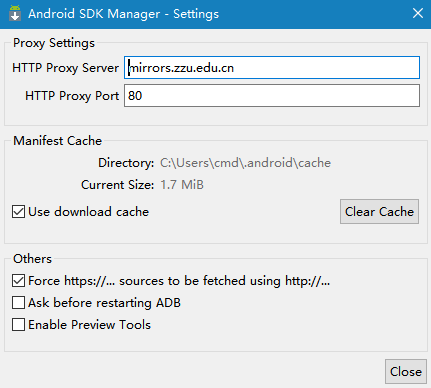The height and width of the screenshot is (388, 431).
Task: Click the window title Android SDK Manager - Settings
Action: click(x=123, y=14)
